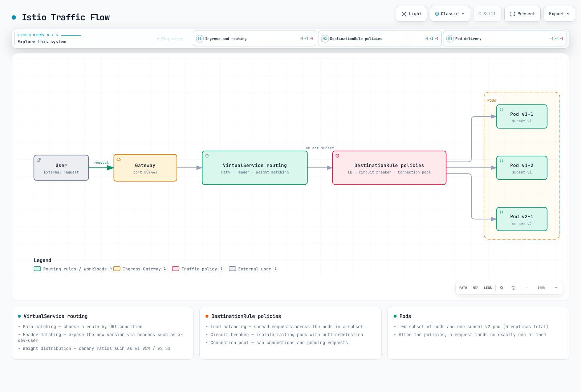
Task: Open the Export dropdown menu
Action: [x=559, y=14]
